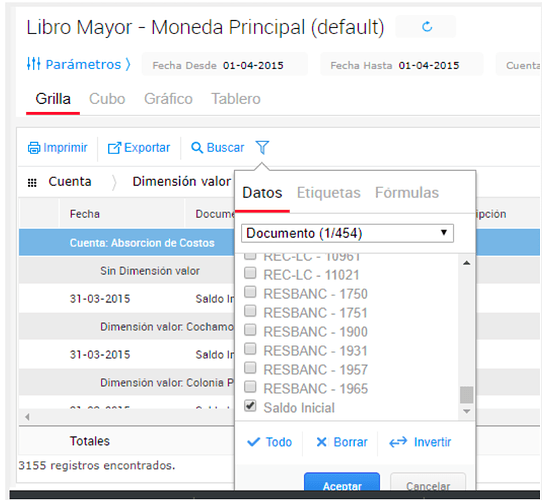Select the Datos tab in filter popup
Viewport: 542px width, 500px height.
pyautogui.click(x=262, y=193)
